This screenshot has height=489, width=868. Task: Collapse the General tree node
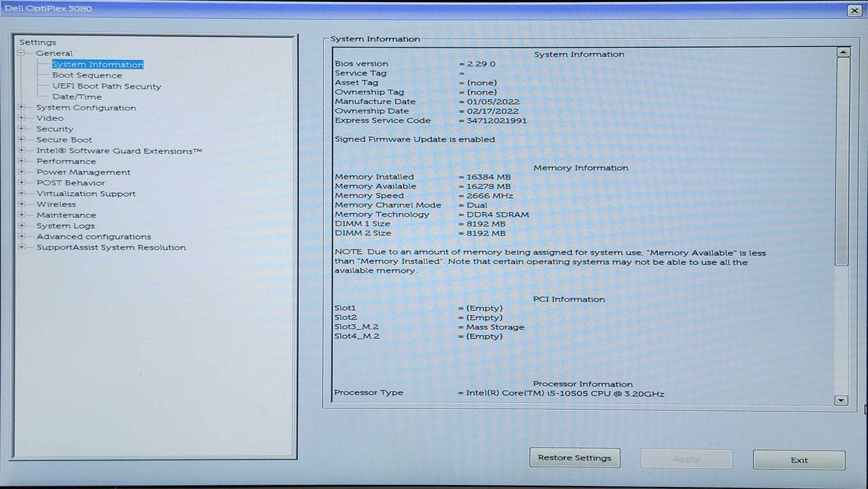click(x=22, y=53)
